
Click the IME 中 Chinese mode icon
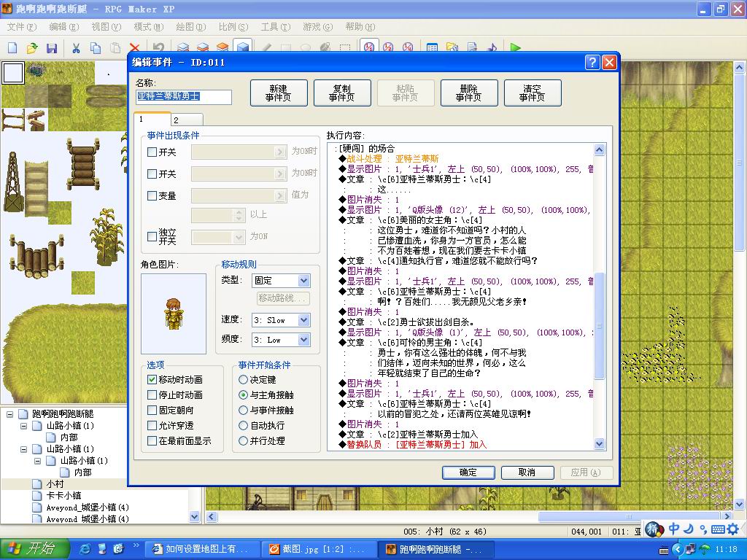point(673,529)
